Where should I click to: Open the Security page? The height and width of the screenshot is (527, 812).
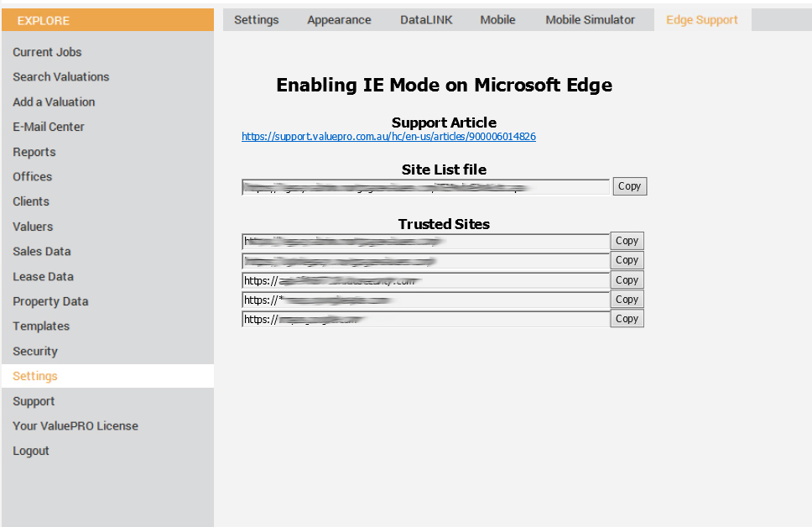click(x=35, y=352)
